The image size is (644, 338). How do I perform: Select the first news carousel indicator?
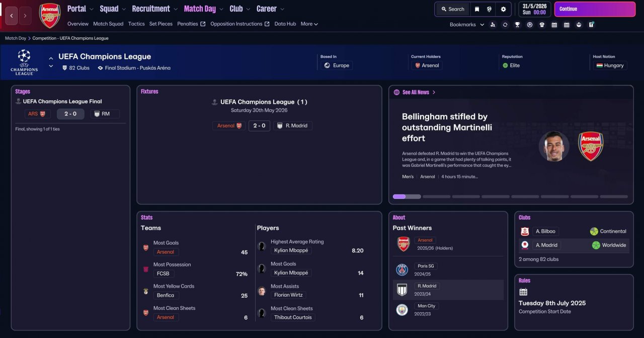click(x=407, y=196)
